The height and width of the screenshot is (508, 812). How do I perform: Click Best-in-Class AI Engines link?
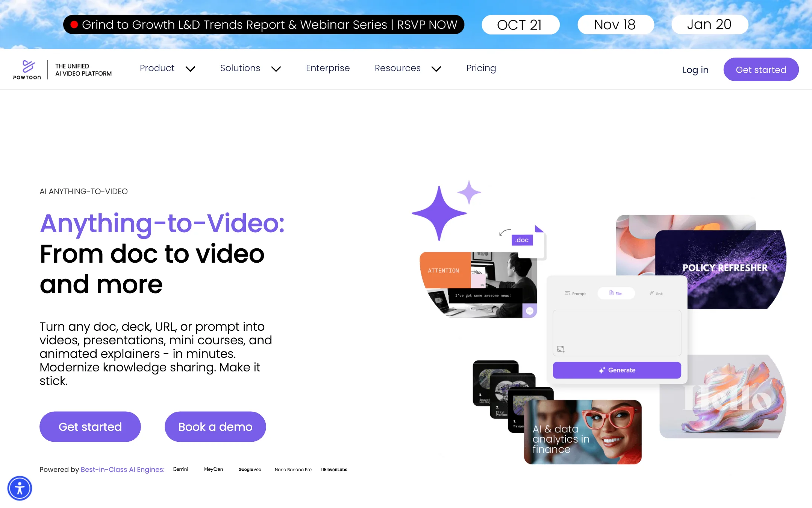pos(123,470)
